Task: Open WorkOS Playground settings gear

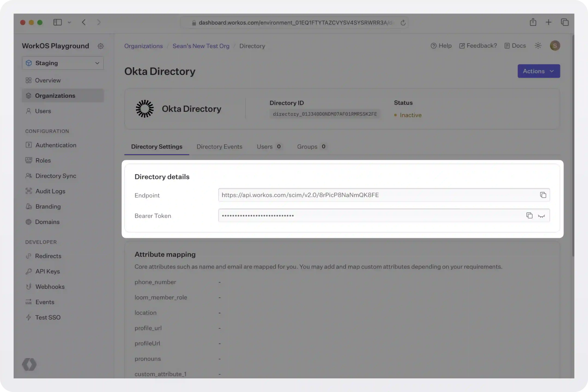Action: pos(101,46)
